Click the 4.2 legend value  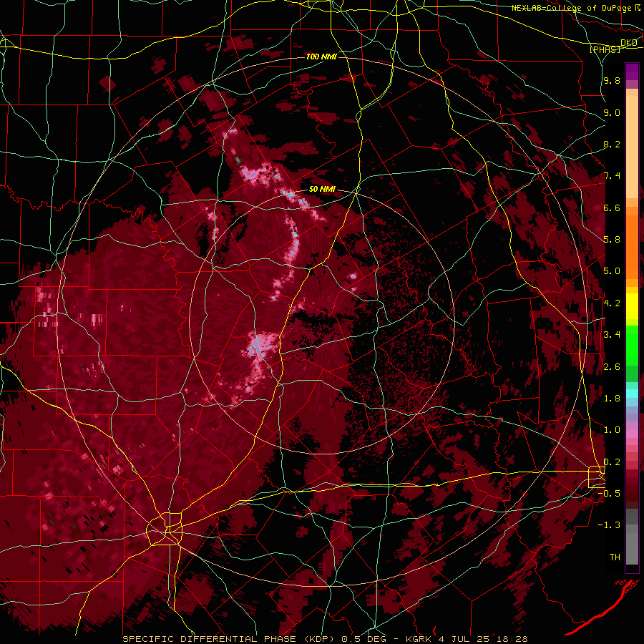[x=612, y=303]
